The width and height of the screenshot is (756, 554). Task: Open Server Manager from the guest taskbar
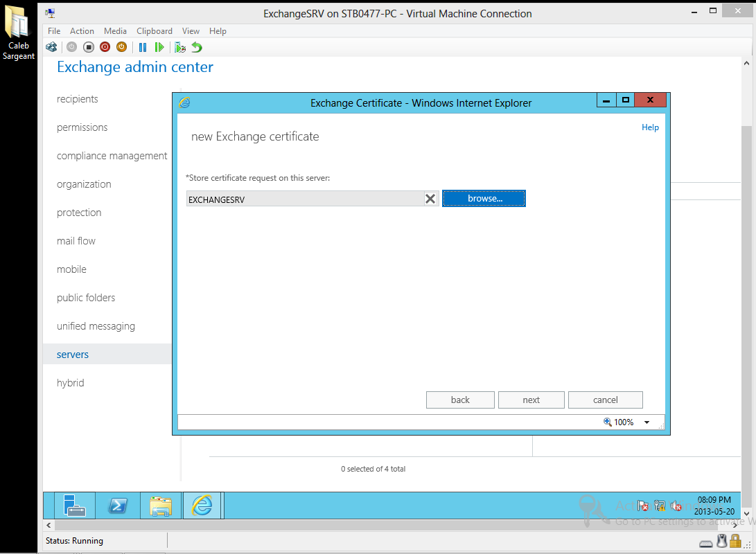pyautogui.click(x=75, y=506)
